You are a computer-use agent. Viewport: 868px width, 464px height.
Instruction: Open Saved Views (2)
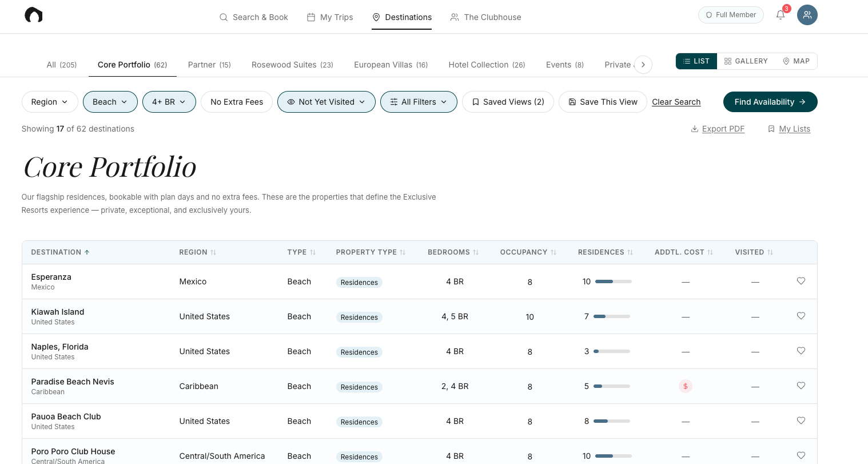coord(508,102)
